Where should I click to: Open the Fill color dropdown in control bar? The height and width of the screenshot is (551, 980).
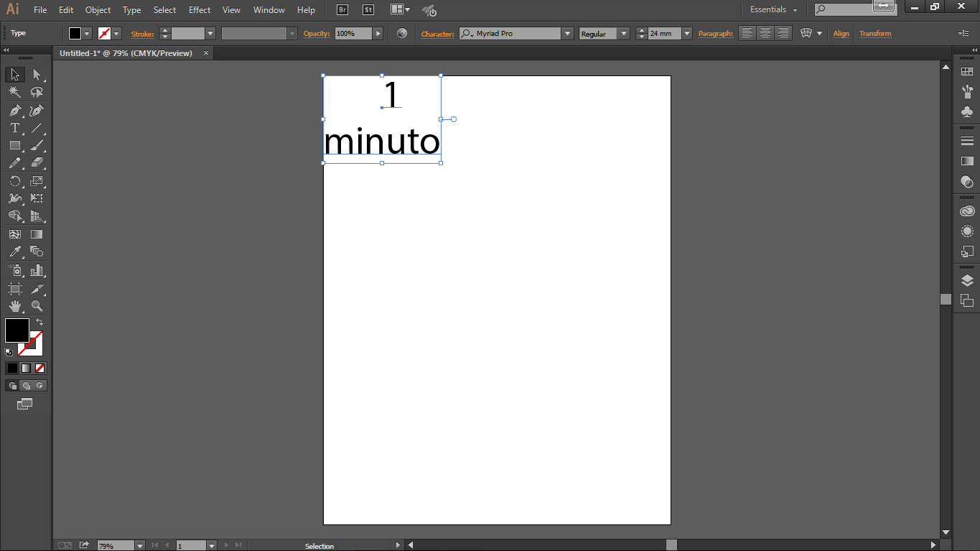(88, 34)
